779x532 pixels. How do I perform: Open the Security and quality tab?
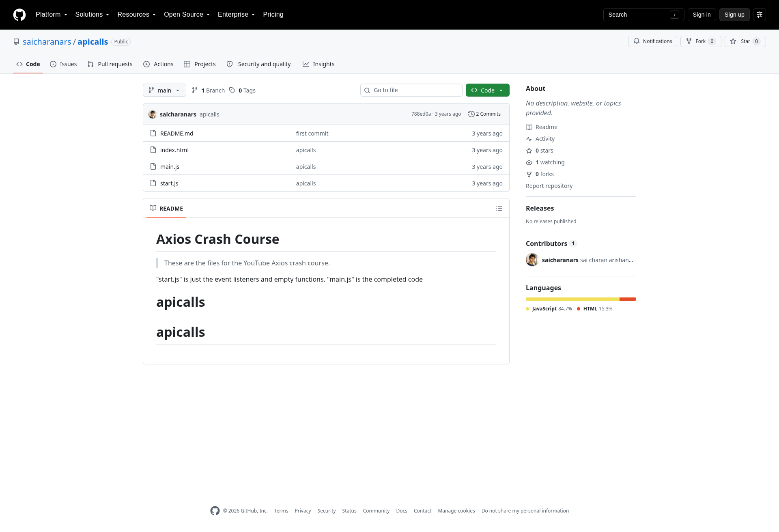coord(258,64)
